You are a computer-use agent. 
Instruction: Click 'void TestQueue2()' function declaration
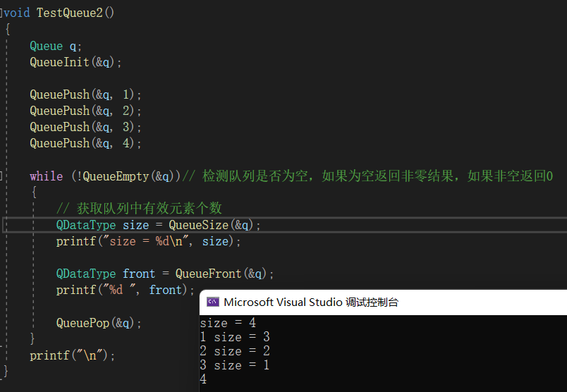pos(59,13)
